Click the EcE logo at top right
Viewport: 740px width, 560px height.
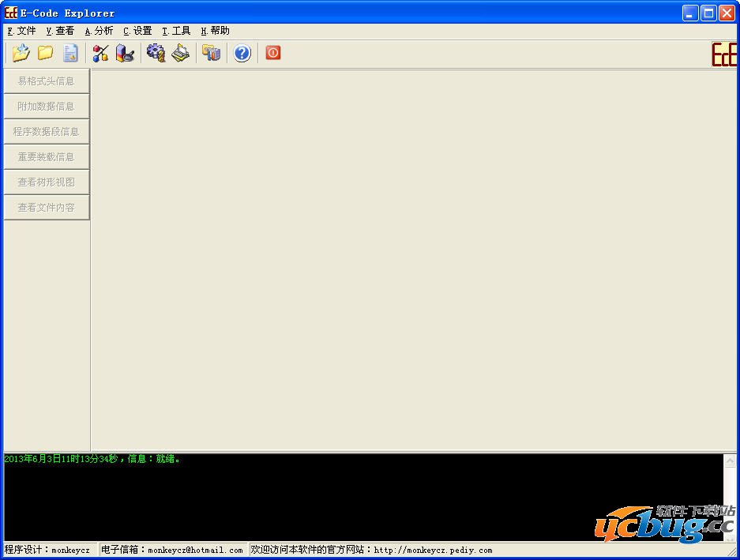(x=724, y=54)
